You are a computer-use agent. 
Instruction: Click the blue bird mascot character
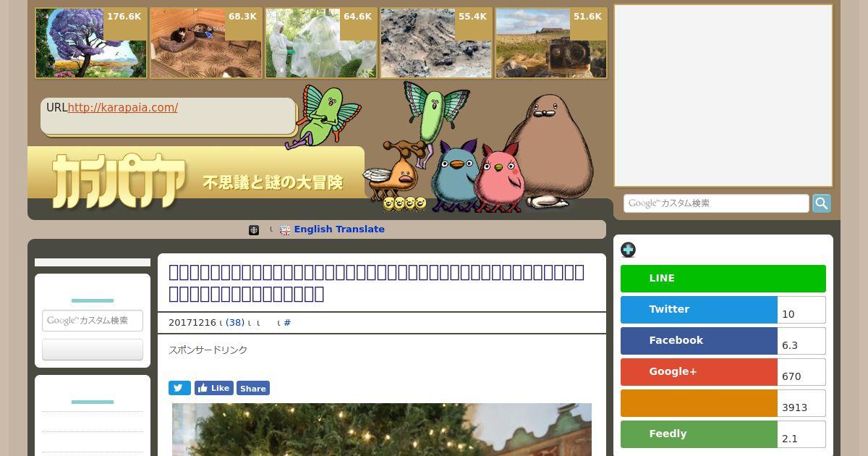(454, 176)
